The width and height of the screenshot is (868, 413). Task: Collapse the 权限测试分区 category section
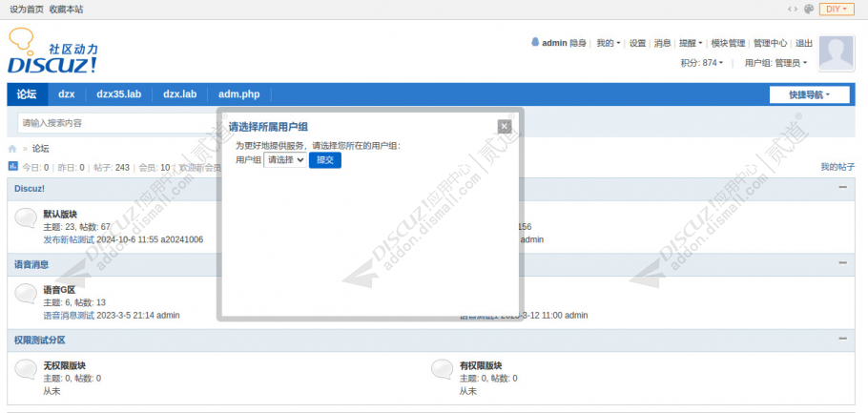[x=842, y=339]
